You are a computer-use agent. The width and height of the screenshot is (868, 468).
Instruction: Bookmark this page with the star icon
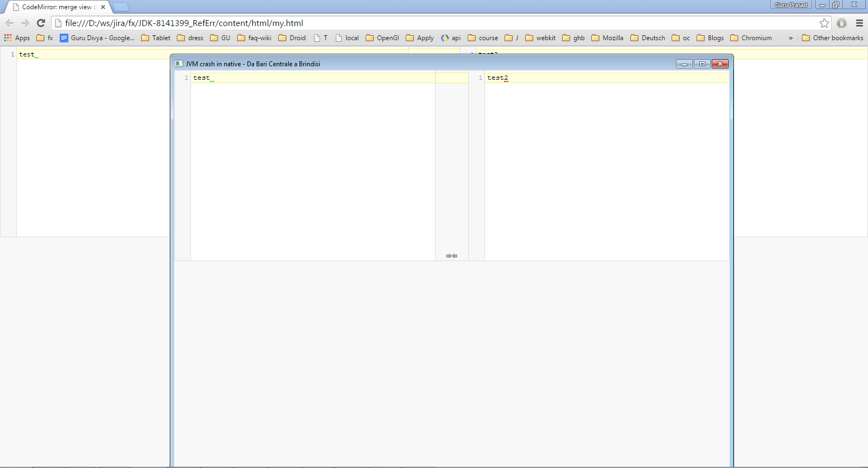824,23
